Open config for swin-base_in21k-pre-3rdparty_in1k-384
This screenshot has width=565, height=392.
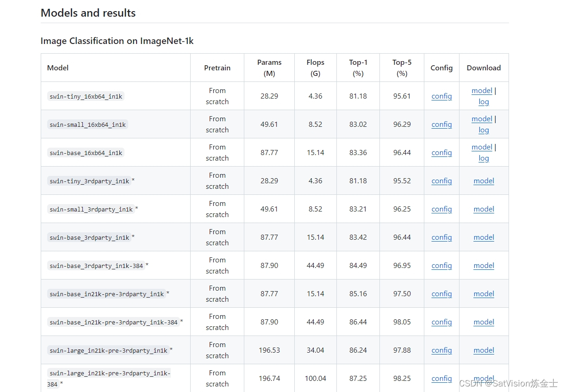click(441, 322)
